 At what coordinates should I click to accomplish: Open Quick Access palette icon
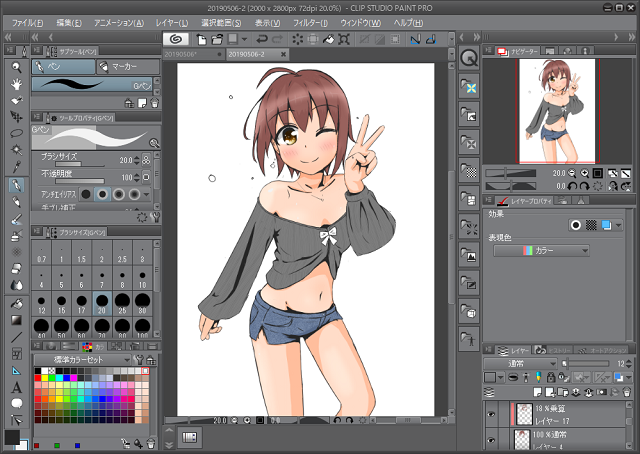click(469, 58)
